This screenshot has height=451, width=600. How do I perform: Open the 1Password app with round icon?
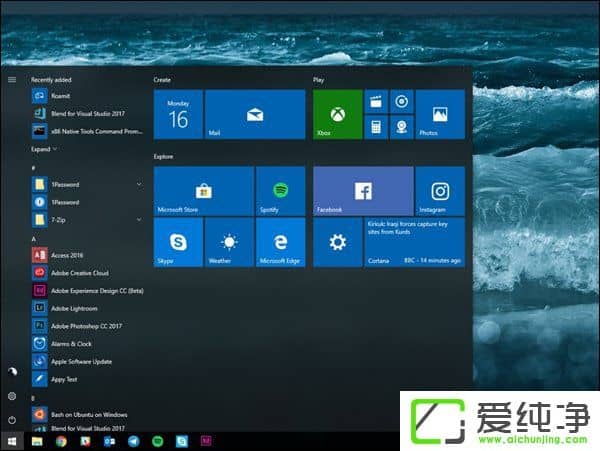87,202
